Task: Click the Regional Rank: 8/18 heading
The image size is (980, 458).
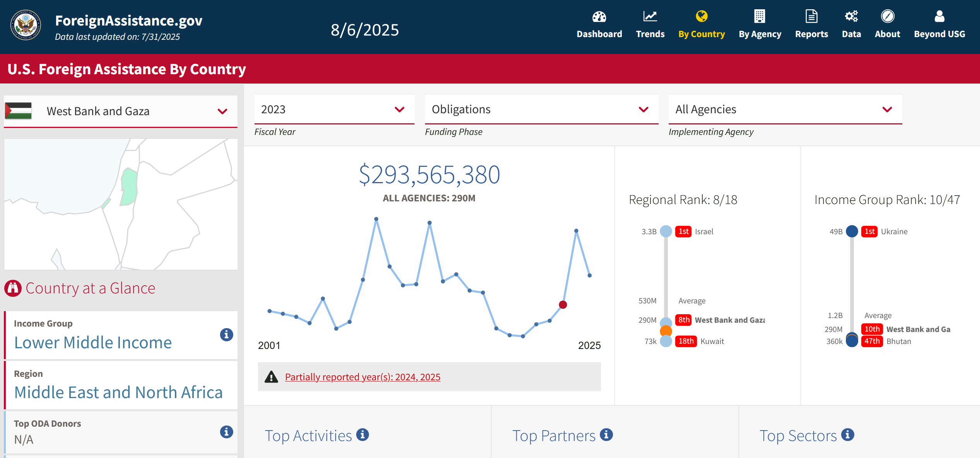Action: coord(683,200)
